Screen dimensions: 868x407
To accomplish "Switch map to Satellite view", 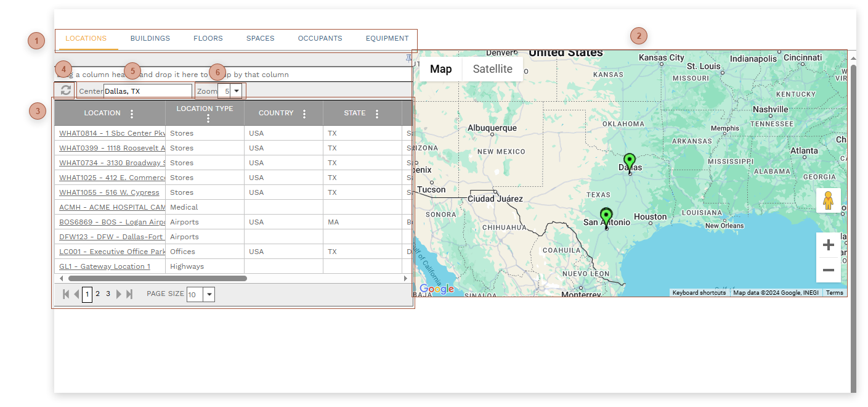I will click(x=492, y=69).
